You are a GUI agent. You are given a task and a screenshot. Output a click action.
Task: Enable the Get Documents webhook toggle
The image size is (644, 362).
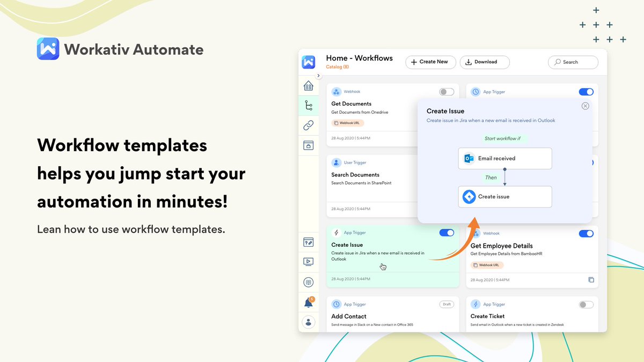pos(446,92)
